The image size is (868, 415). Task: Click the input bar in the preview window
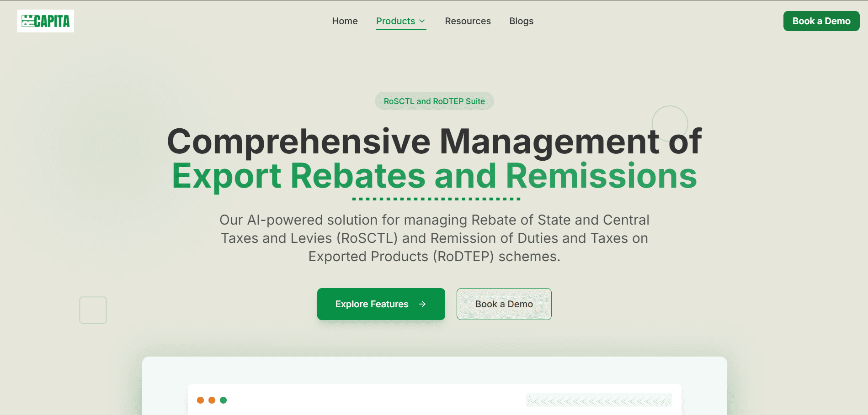[599, 400]
